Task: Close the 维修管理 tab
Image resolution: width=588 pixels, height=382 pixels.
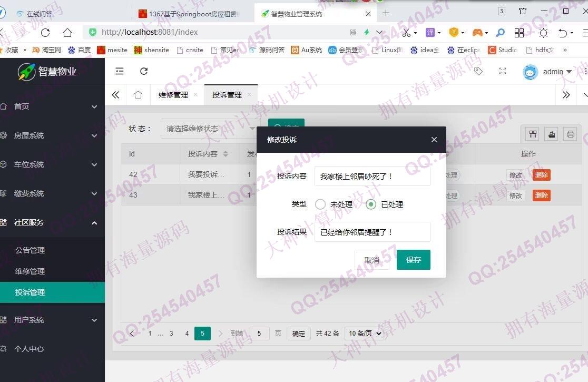Action: point(195,94)
